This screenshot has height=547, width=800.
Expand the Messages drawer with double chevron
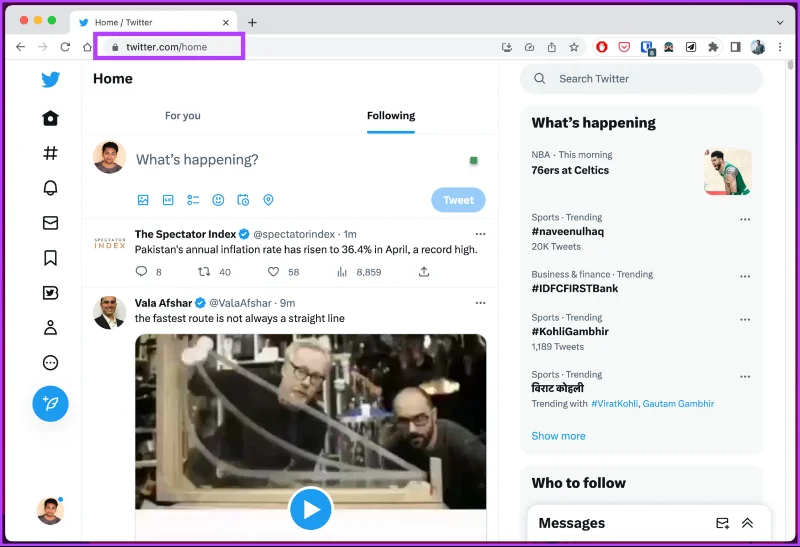[747, 523]
